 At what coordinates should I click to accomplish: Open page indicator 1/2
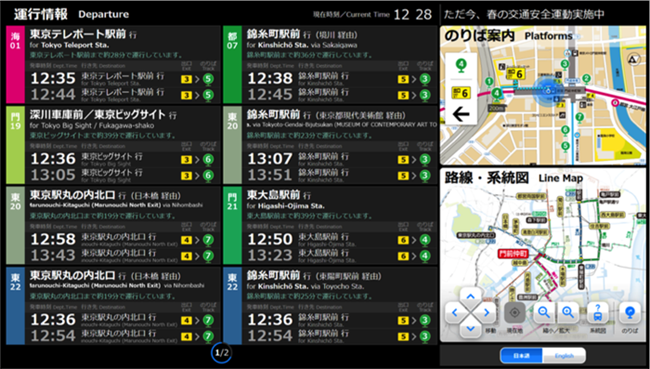coord(221,353)
